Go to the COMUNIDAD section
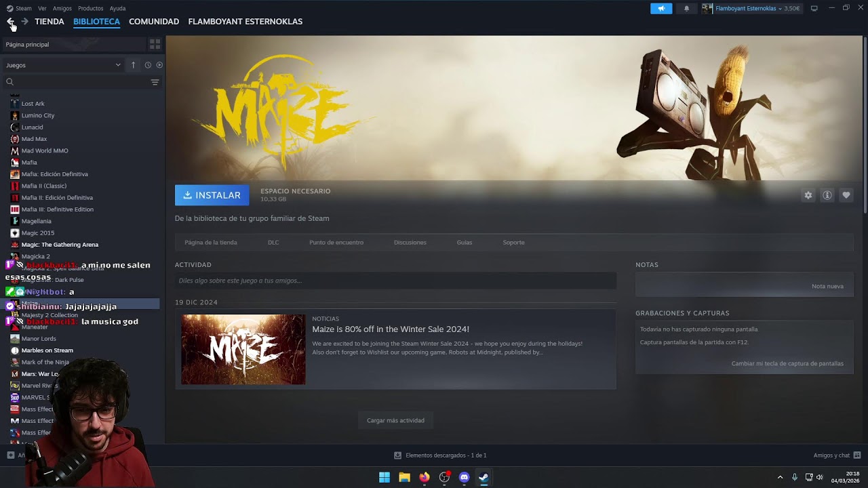The width and height of the screenshot is (868, 488). click(154, 22)
